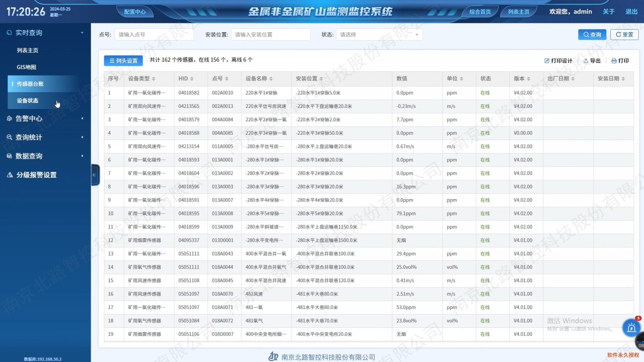644x362 pixels.
Task: Sort table by HID column arrows
Action: [x=192, y=79]
